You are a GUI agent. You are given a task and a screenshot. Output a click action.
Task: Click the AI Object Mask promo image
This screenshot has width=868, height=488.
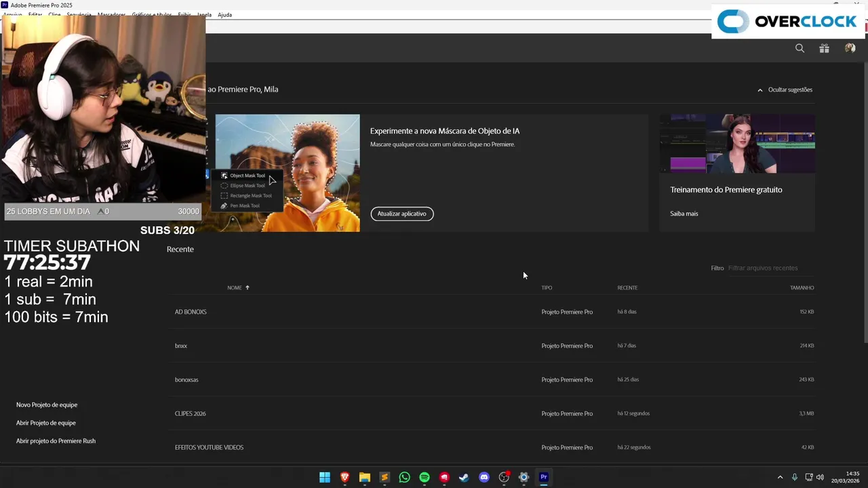(288, 173)
